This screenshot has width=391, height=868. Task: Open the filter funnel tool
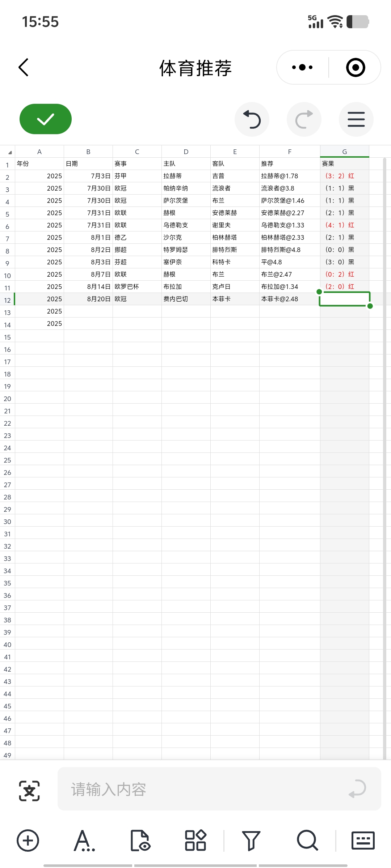click(x=251, y=840)
